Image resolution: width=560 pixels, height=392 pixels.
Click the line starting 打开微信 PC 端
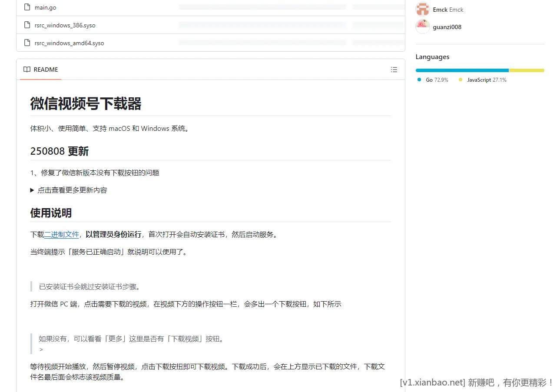pos(186,304)
